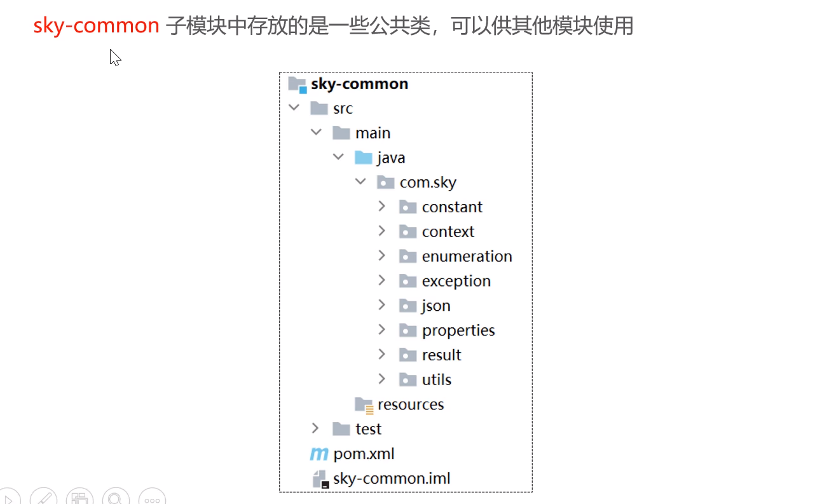Collapse the src folder chevron

point(294,108)
